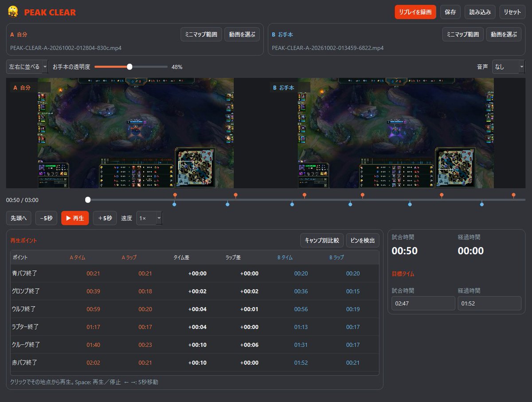The image size is (532, 402).
Task: Open キャンプ別比較 comparison
Action: [x=322, y=241]
